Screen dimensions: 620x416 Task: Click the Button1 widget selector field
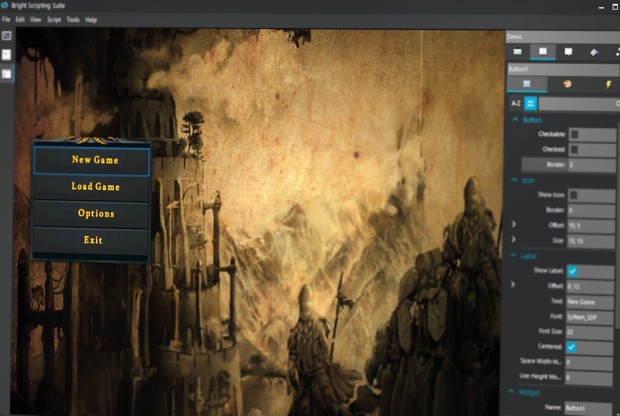click(x=563, y=69)
